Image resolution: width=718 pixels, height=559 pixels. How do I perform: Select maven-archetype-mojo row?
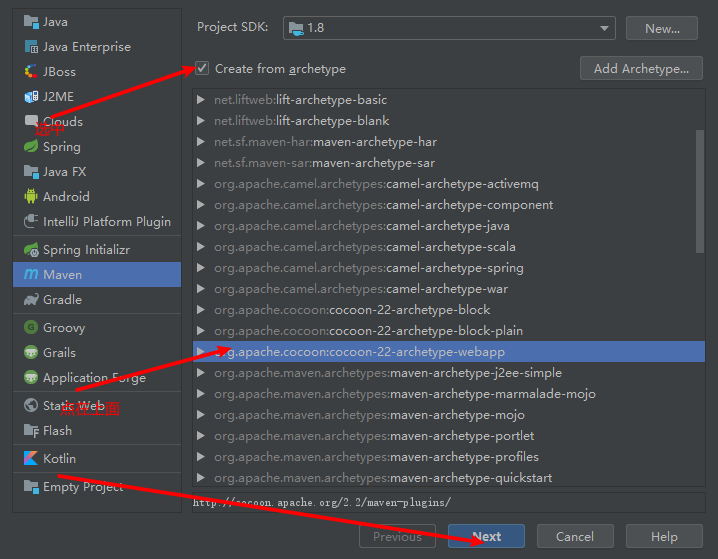tap(449, 415)
